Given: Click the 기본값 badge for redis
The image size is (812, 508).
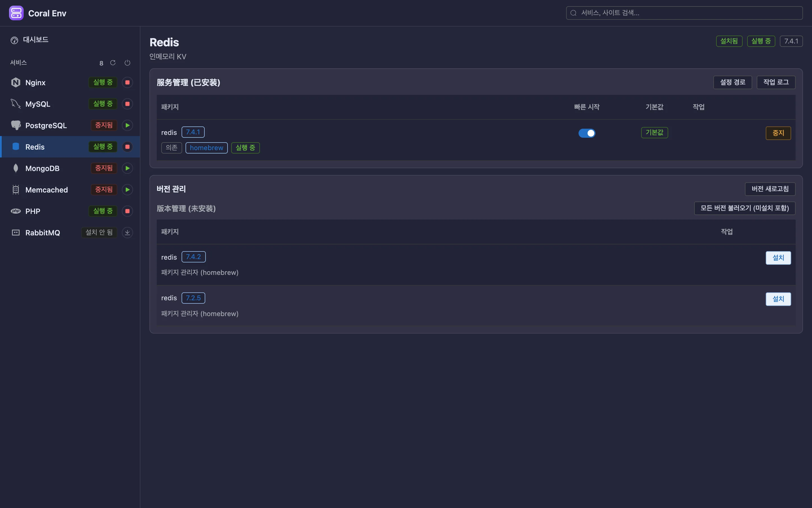Looking at the screenshot, I should (x=654, y=133).
